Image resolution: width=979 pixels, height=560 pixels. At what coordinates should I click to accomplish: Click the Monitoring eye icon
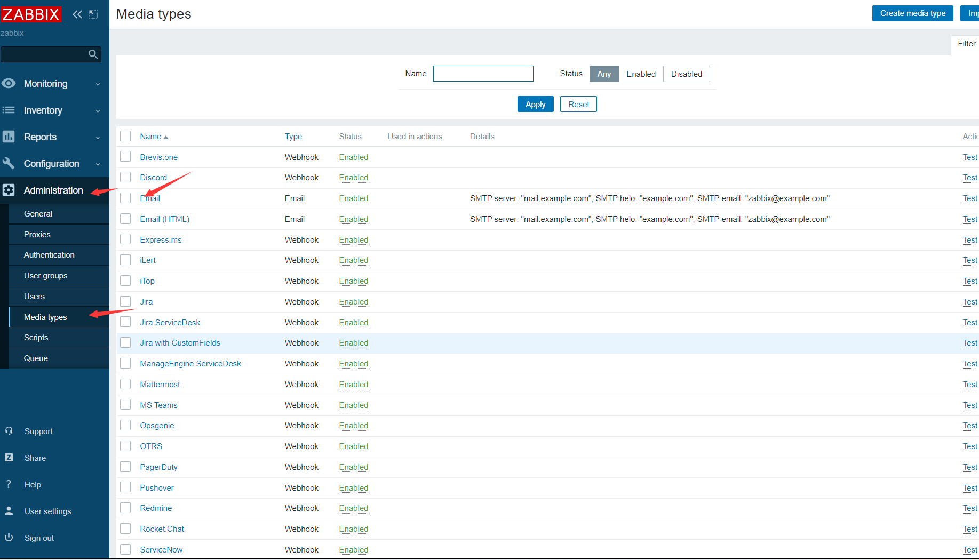coord(9,83)
